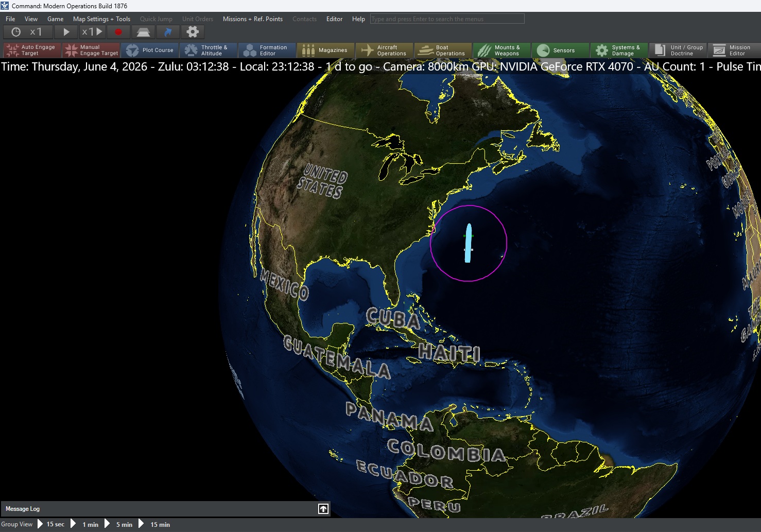
Task: Open the Magazines panel
Action: point(326,50)
